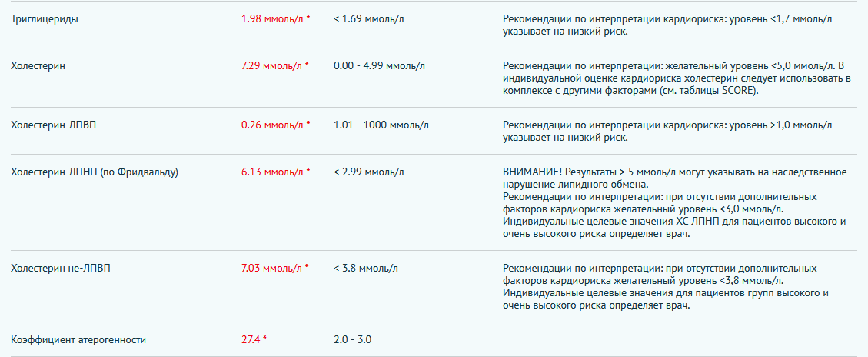Viewport: 868px width, 357px height.
Task: Select the 27.4 atherogenic coefficient value
Action: click(x=251, y=339)
